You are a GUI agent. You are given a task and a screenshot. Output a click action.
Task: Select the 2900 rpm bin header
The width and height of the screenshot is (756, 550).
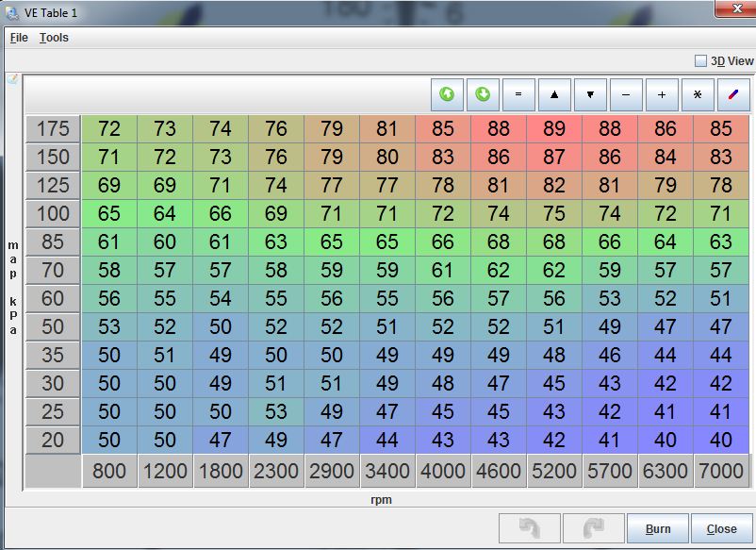click(x=332, y=471)
